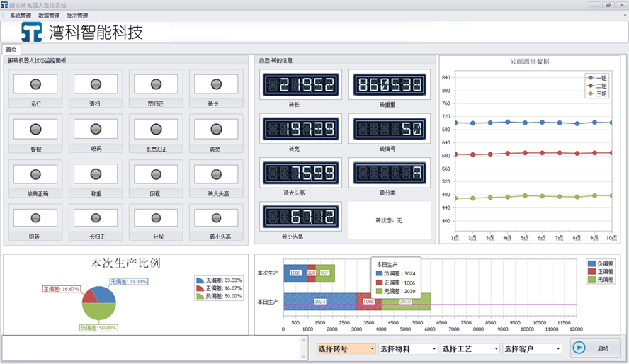
Task: Click the 警报 alarm indicator light
Action: click(35, 129)
